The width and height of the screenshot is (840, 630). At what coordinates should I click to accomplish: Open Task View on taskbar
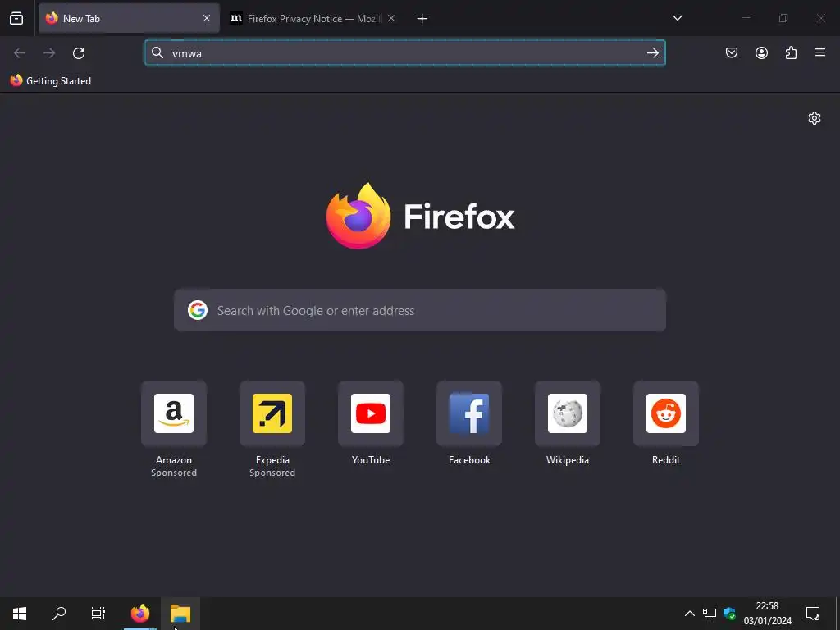98,614
